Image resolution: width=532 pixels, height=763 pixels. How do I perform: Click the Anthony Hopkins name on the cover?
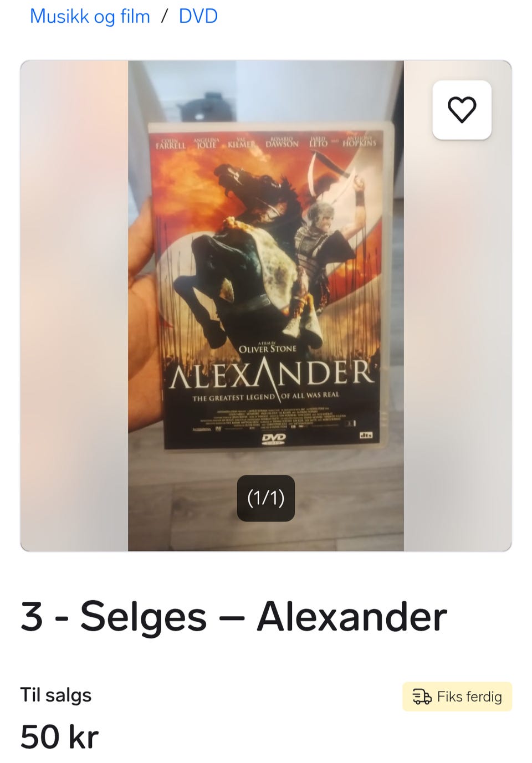click(359, 141)
